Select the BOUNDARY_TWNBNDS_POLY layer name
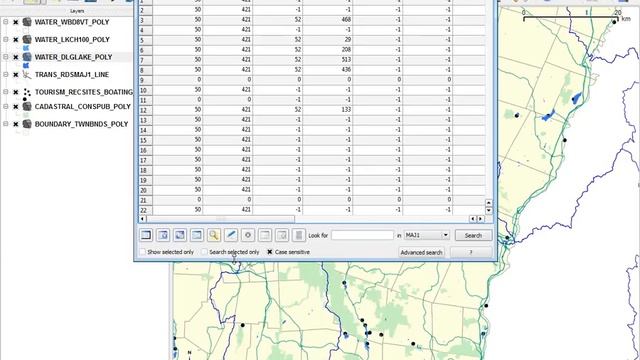Image resolution: width=640 pixels, height=360 pixels. tap(81, 124)
